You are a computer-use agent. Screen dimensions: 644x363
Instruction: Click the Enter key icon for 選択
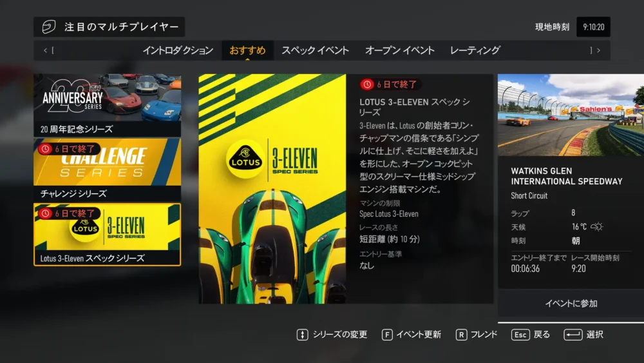pyautogui.click(x=573, y=335)
